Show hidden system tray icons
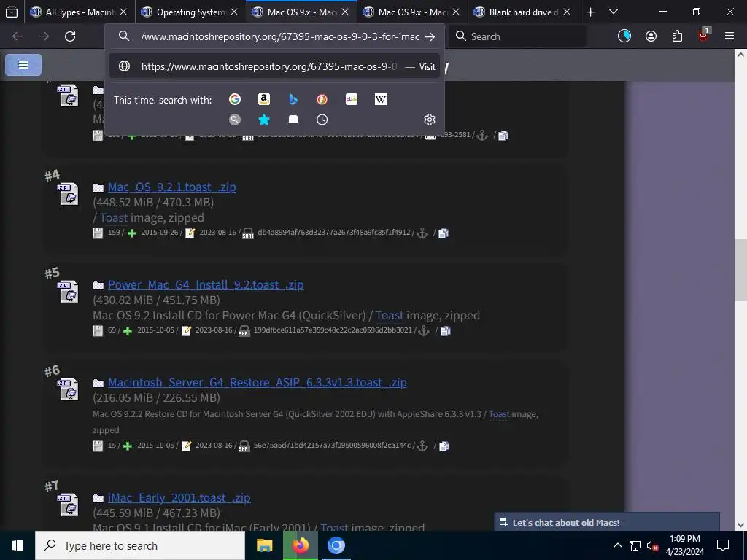The width and height of the screenshot is (747, 560). tap(617, 545)
